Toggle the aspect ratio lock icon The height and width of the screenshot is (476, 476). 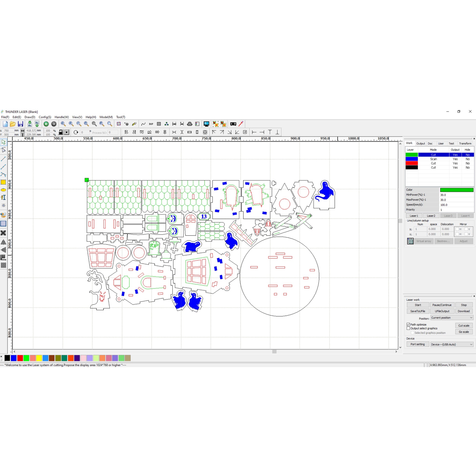(x=61, y=132)
